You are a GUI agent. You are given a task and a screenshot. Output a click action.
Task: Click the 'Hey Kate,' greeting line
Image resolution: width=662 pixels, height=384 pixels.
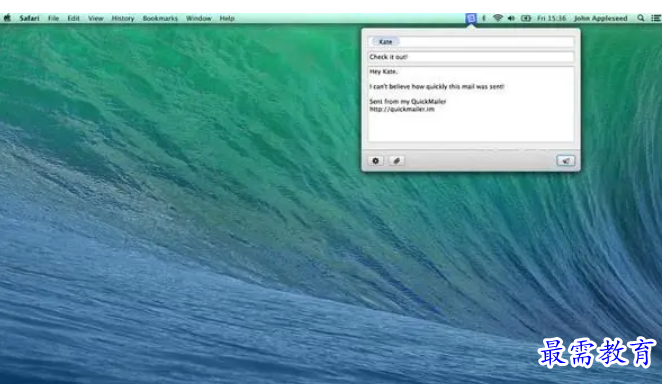coord(383,72)
